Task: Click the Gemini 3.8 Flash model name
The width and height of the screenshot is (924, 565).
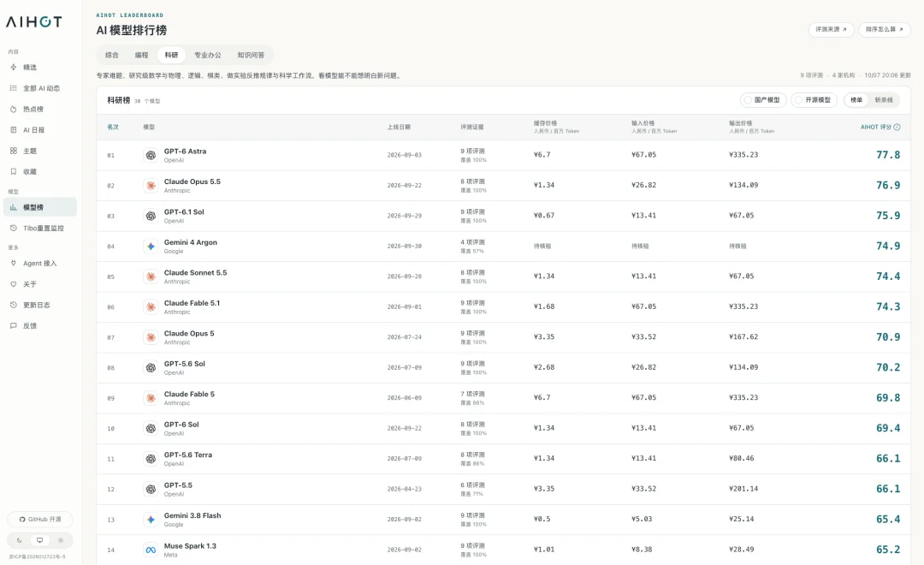Action: 192,515
